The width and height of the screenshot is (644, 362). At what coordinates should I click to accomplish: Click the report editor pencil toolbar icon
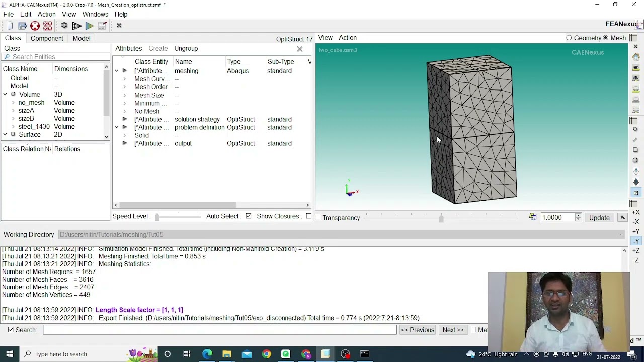102,26
